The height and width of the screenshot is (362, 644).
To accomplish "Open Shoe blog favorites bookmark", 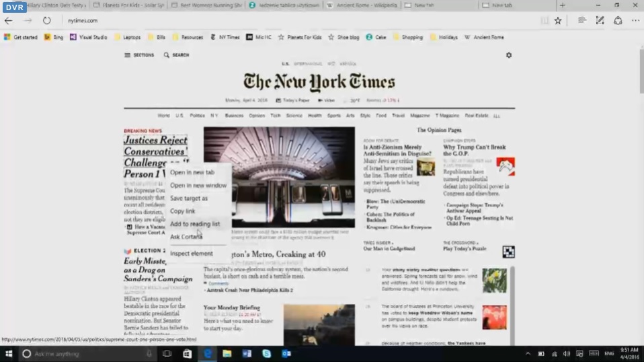I will point(344,37).
